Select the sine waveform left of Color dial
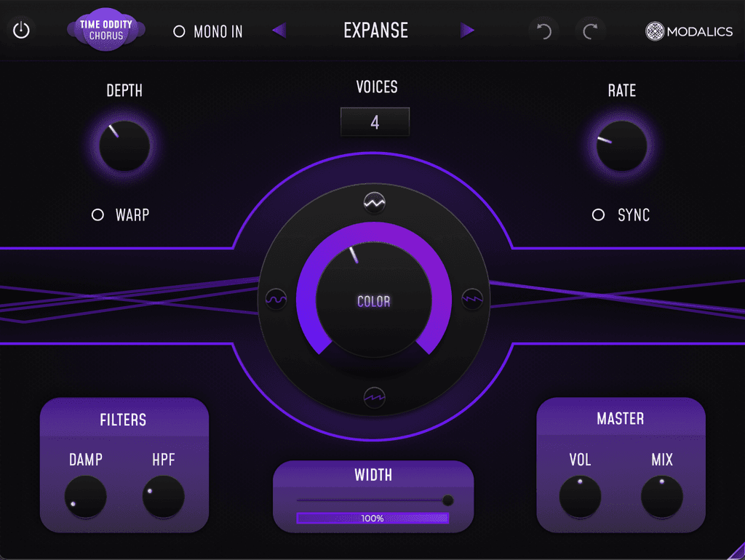This screenshot has height=560, width=745. pyautogui.click(x=276, y=299)
